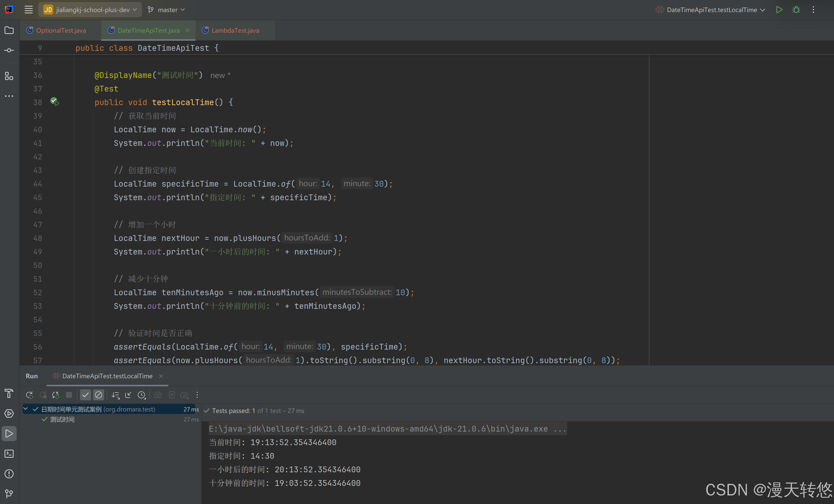
Task: Open the Build hammer tool window
Action: click(9, 393)
